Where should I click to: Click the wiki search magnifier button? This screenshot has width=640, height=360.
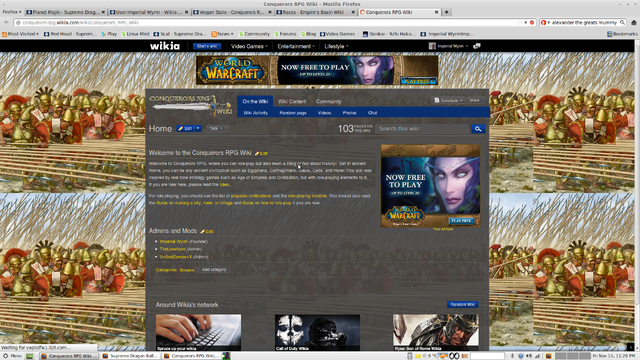click(478, 129)
